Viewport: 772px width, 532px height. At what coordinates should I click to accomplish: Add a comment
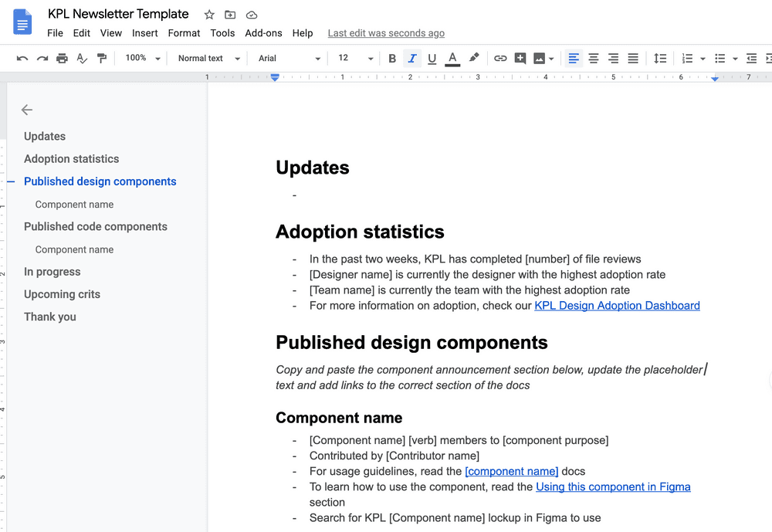click(x=520, y=58)
